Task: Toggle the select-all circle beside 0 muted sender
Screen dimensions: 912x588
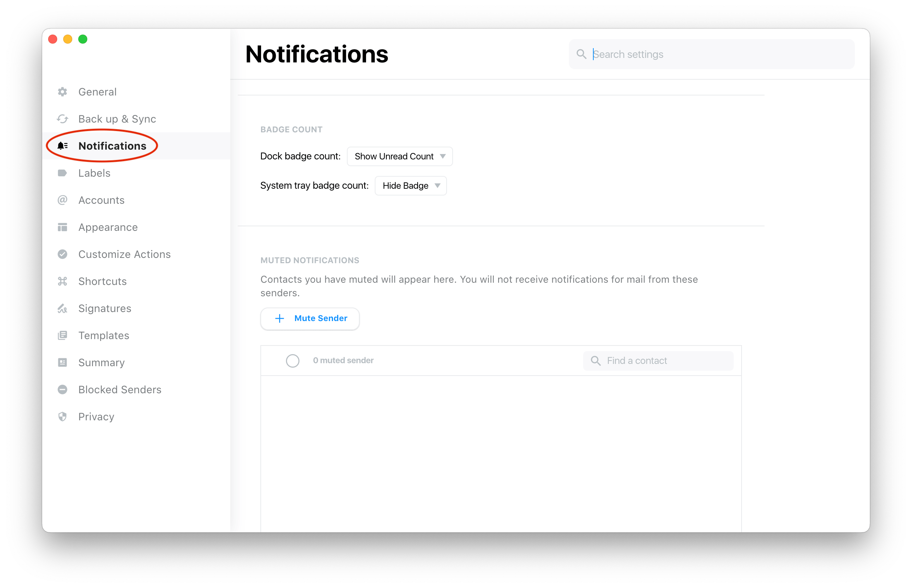Action: click(x=293, y=361)
